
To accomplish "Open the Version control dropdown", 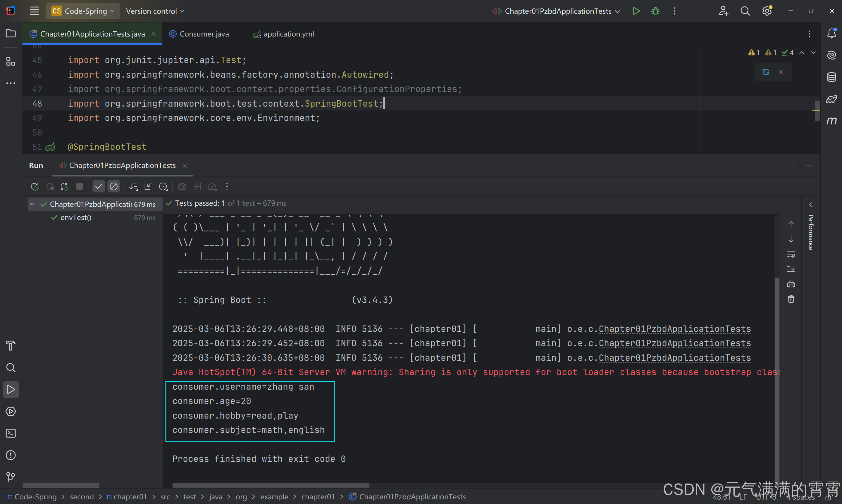I will 155,11.
